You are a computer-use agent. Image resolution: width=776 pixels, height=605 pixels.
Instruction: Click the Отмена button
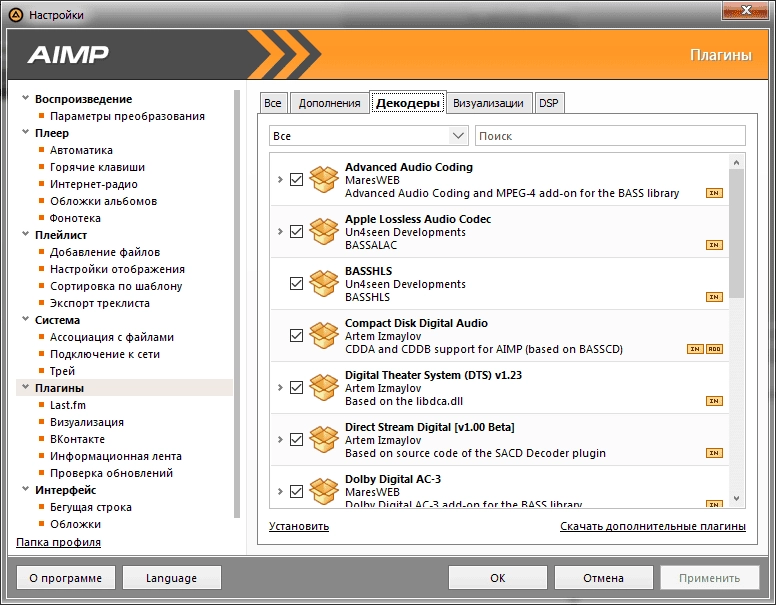(603, 578)
